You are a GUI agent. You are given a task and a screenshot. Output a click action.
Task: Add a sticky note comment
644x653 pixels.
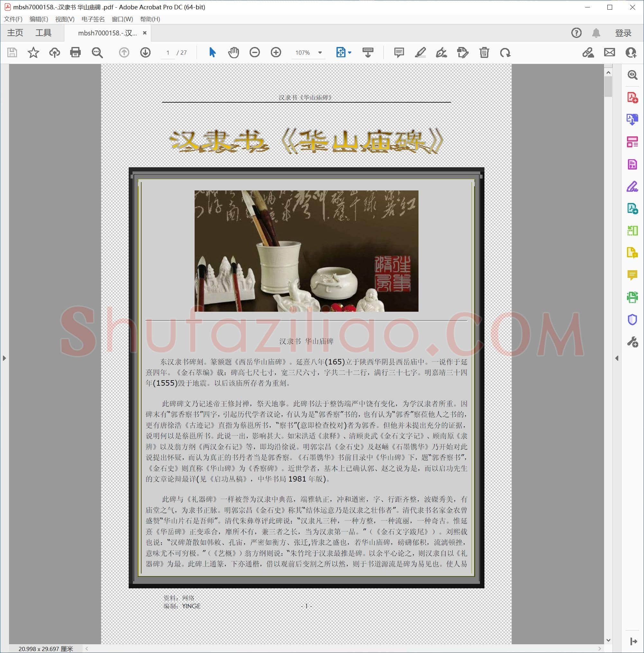coord(399,52)
